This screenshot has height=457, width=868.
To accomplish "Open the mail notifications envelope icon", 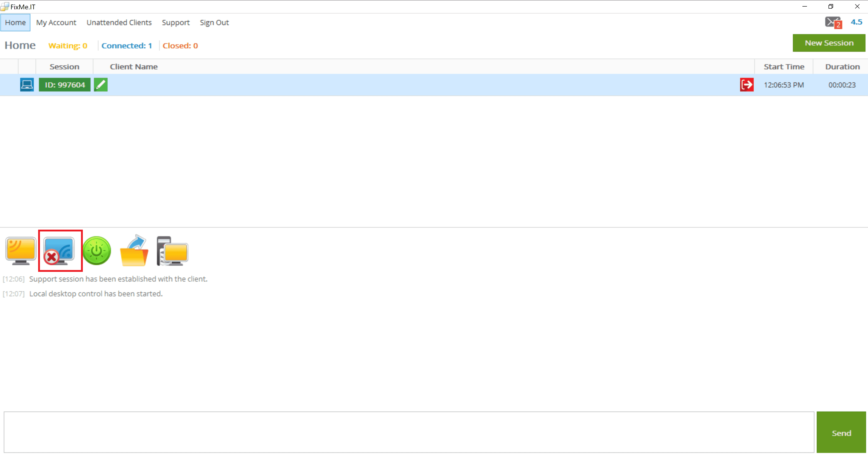I will click(x=833, y=23).
